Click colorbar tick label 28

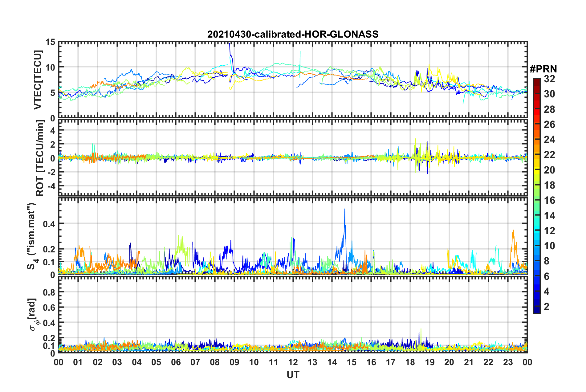(x=550, y=109)
